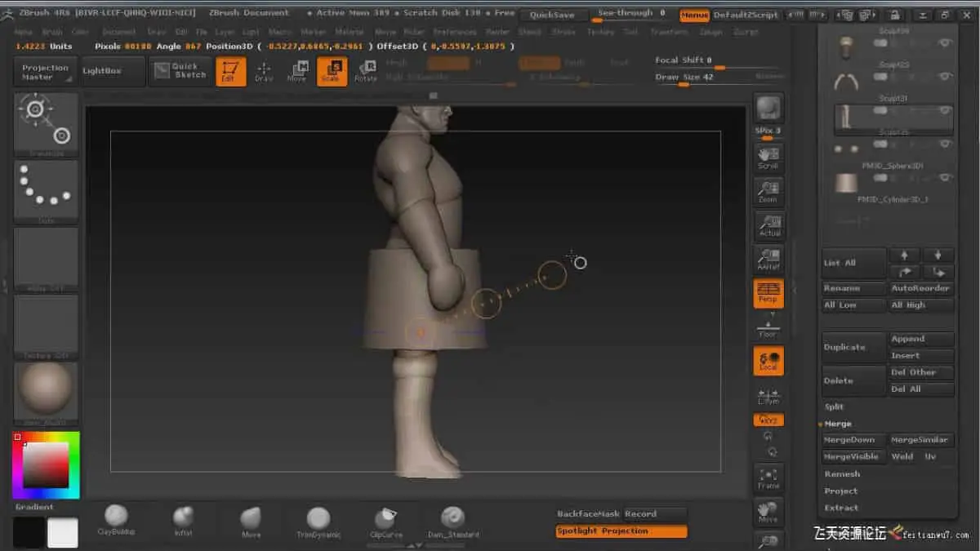Toggle visibility eye of topmost subtool
The image size is (980, 551).
pos(946,42)
